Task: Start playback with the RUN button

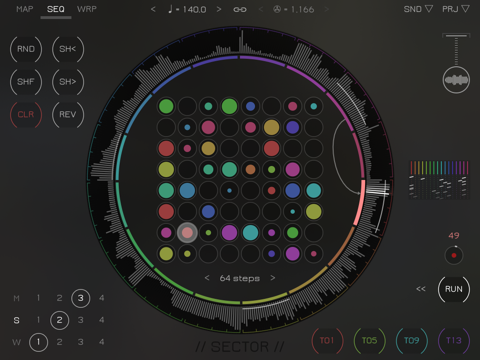Action: coord(454,289)
